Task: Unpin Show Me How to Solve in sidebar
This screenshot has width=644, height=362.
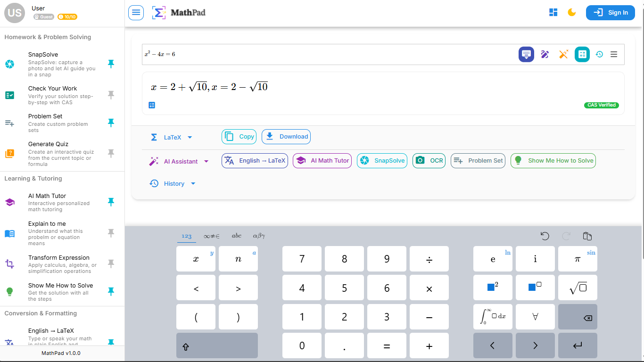Action: (111, 292)
